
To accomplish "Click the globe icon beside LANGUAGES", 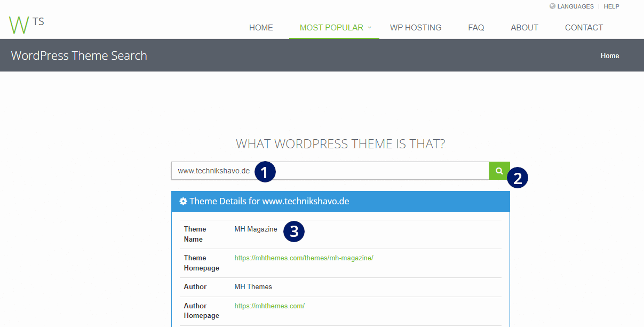I will click(x=552, y=6).
